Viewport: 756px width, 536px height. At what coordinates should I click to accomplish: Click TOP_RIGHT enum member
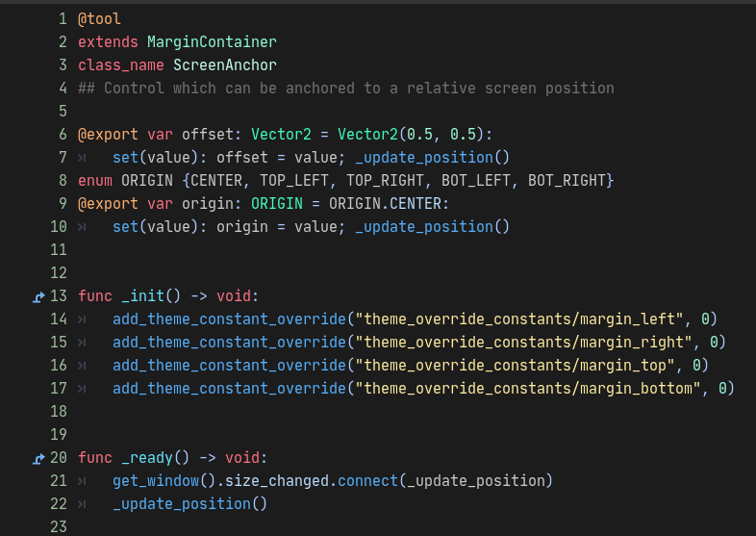click(385, 181)
